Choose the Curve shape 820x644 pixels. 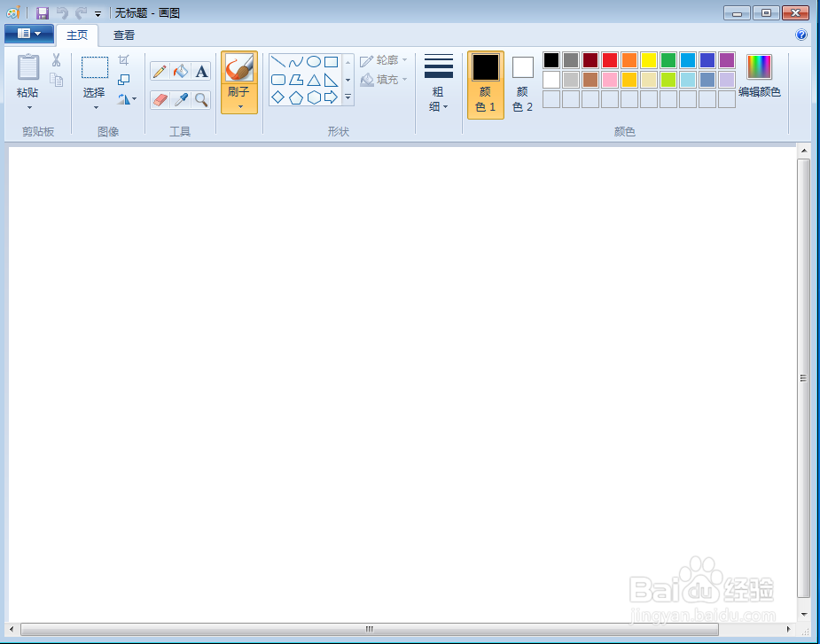click(295, 62)
